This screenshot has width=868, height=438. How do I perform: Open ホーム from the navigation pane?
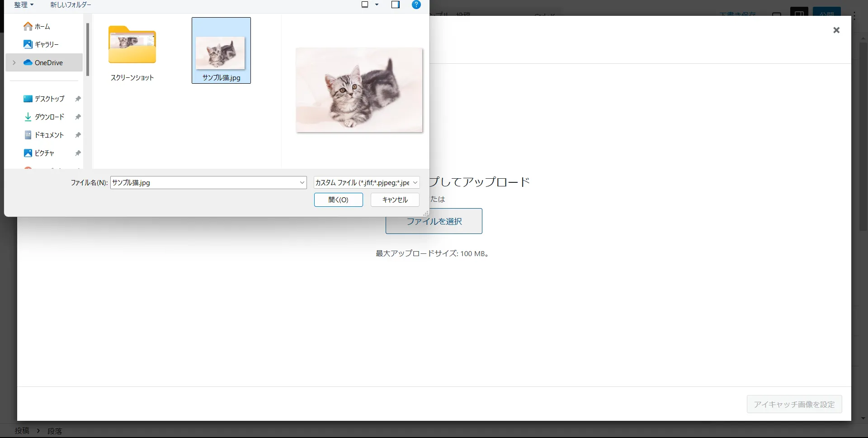coord(41,26)
